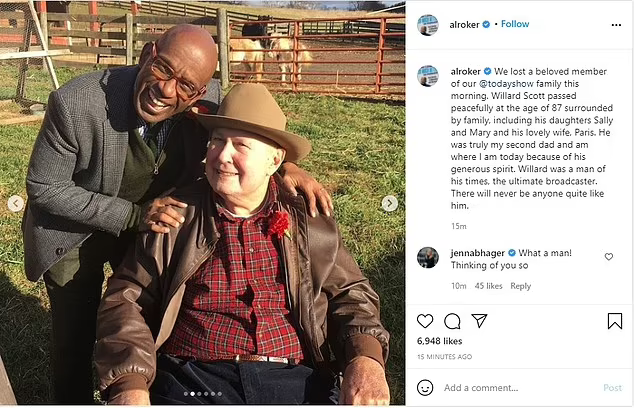Show next photo with right arrow
Viewport: 634px width, 408px height.
[x=390, y=203]
